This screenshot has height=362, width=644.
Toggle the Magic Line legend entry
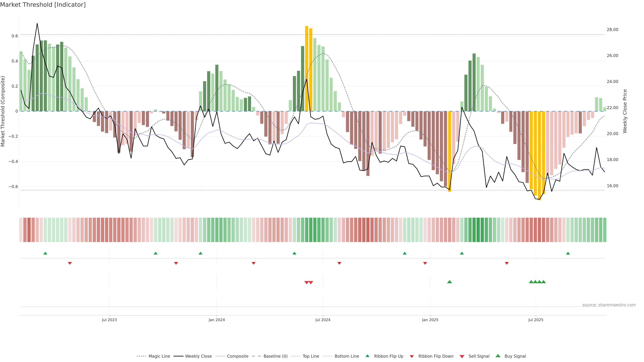click(159, 356)
